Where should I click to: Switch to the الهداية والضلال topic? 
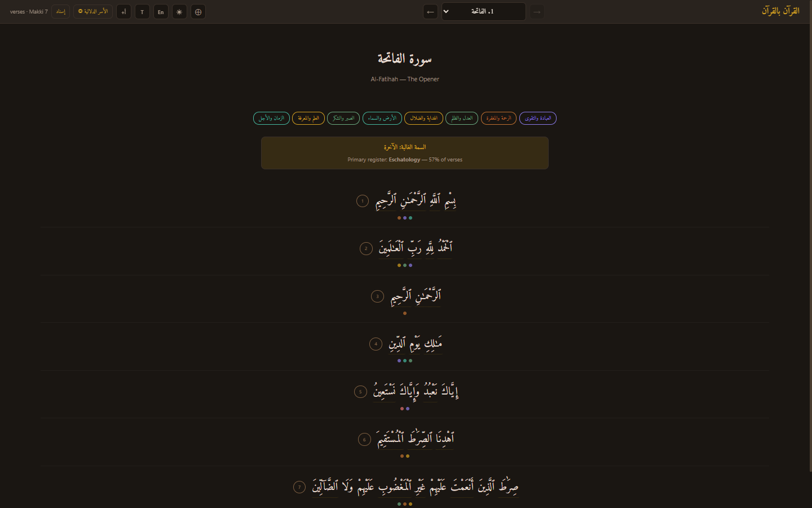click(x=423, y=118)
